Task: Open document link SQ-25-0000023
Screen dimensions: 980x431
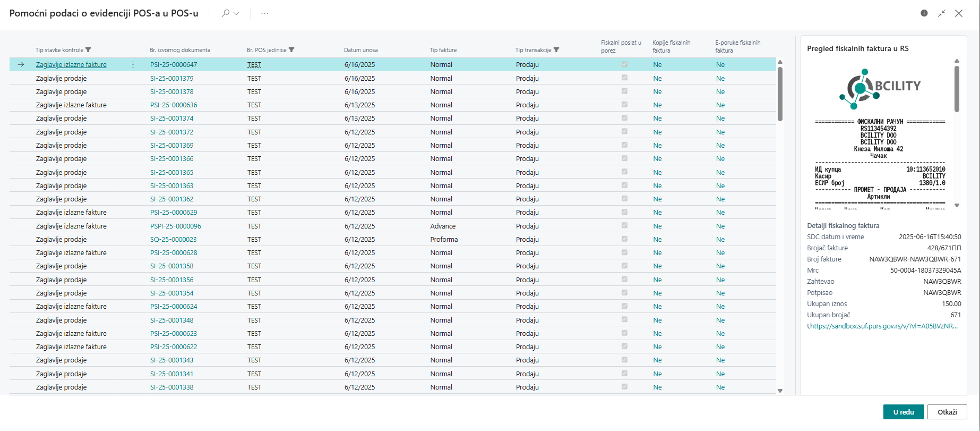Action: pyautogui.click(x=173, y=240)
